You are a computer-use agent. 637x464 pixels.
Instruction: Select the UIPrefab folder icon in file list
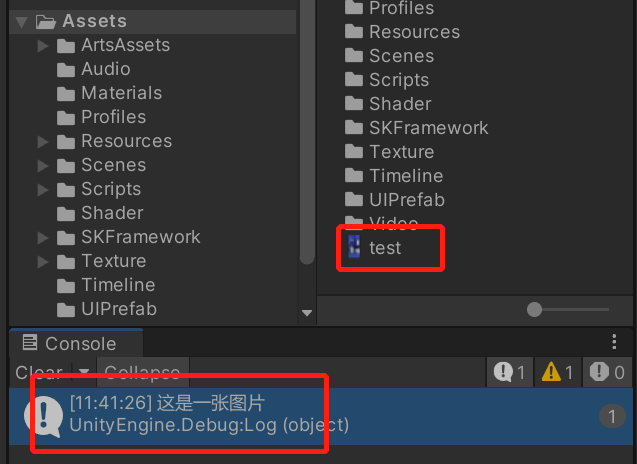(x=353, y=200)
